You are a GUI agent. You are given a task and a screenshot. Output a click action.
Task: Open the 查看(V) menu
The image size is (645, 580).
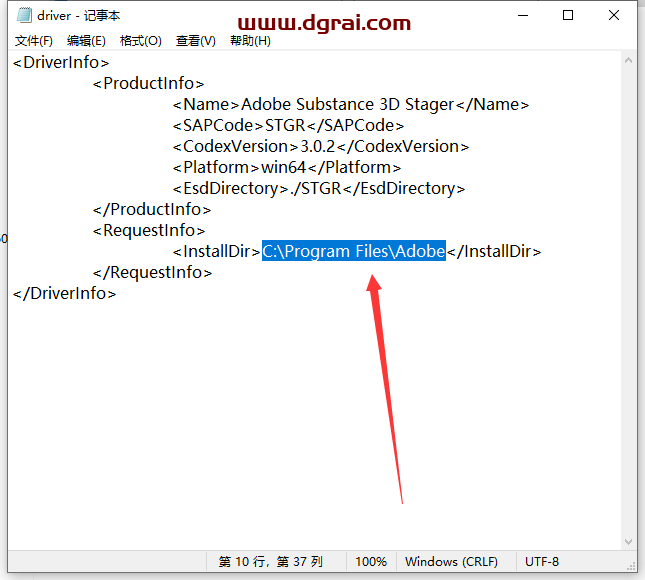coord(196,41)
